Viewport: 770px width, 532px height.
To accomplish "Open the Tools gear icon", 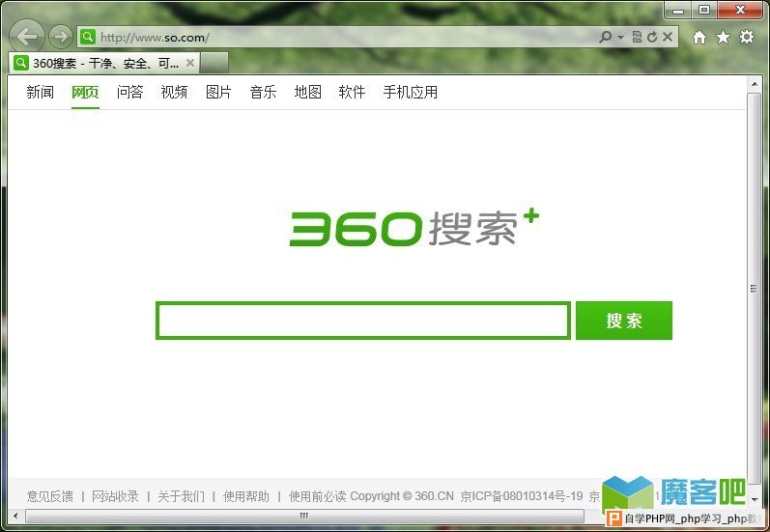I will click(x=747, y=37).
